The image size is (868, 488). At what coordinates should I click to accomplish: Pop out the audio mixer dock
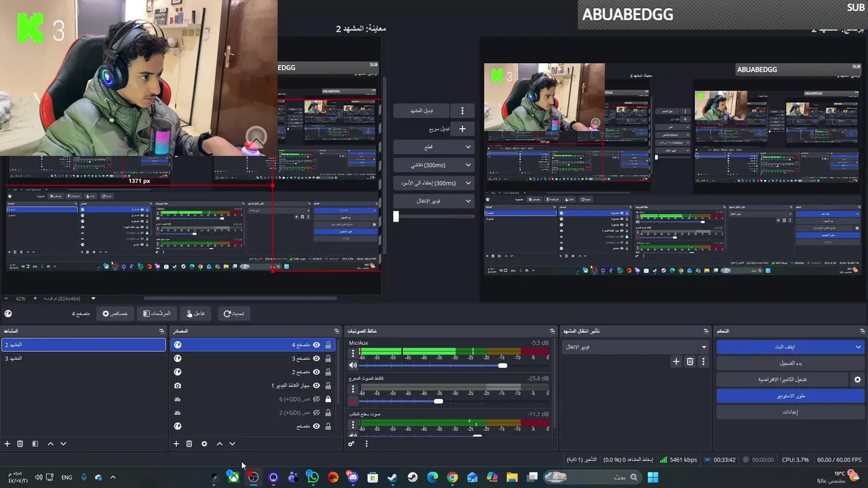pyautogui.click(x=552, y=331)
